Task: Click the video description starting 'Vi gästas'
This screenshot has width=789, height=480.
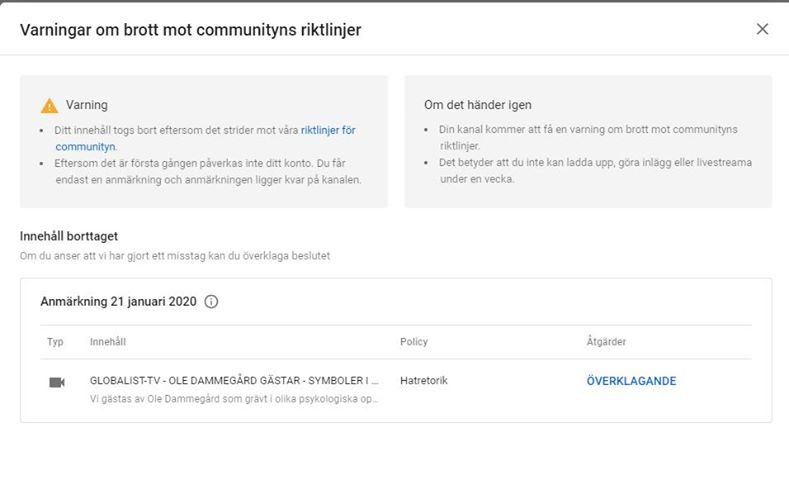Action: (x=234, y=399)
